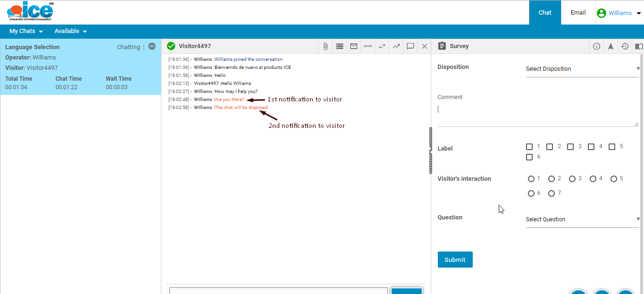644x294 pixels.
Task: Click the paperclip attach file icon
Action: pyautogui.click(x=325, y=46)
